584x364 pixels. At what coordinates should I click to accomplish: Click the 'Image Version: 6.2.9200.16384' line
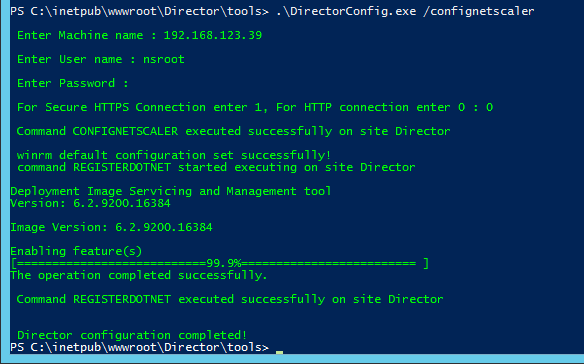111,227
